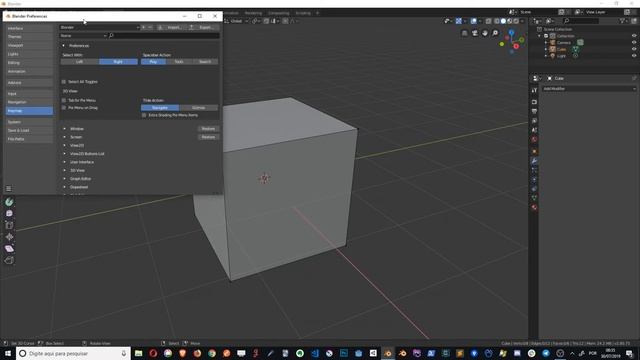Open the World properties tab

534,140
